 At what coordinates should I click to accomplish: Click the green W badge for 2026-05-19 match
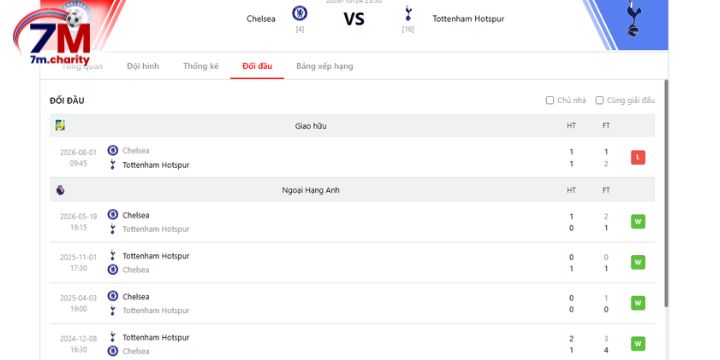638,222
